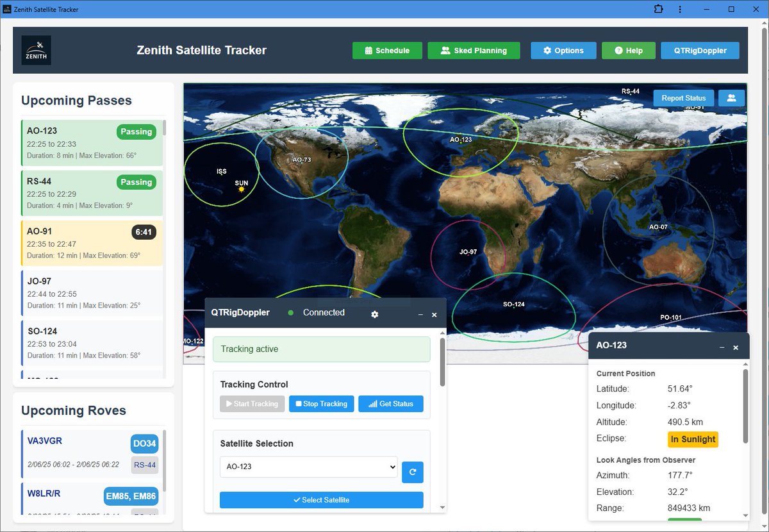769x532 pixels.
Task: Click the Upcoming Roves list scrollbar
Action: pyautogui.click(x=164, y=461)
